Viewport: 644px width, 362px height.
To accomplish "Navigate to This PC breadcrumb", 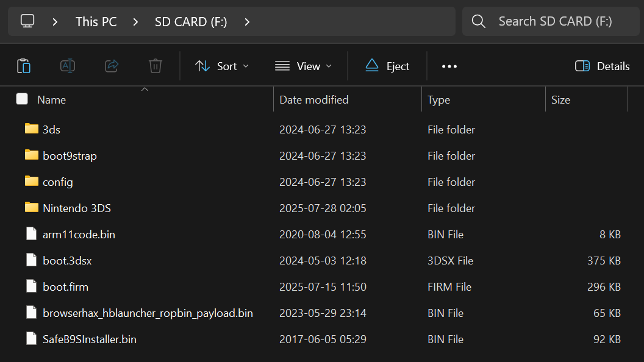I will point(96,22).
